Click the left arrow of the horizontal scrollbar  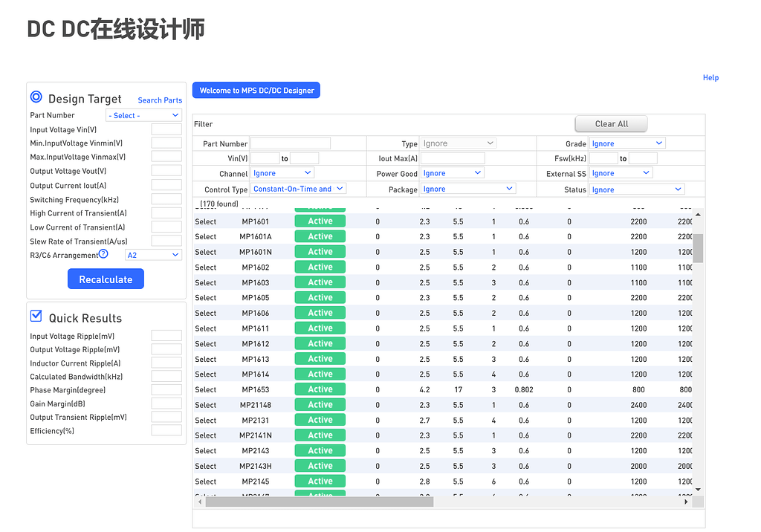coord(199,502)
